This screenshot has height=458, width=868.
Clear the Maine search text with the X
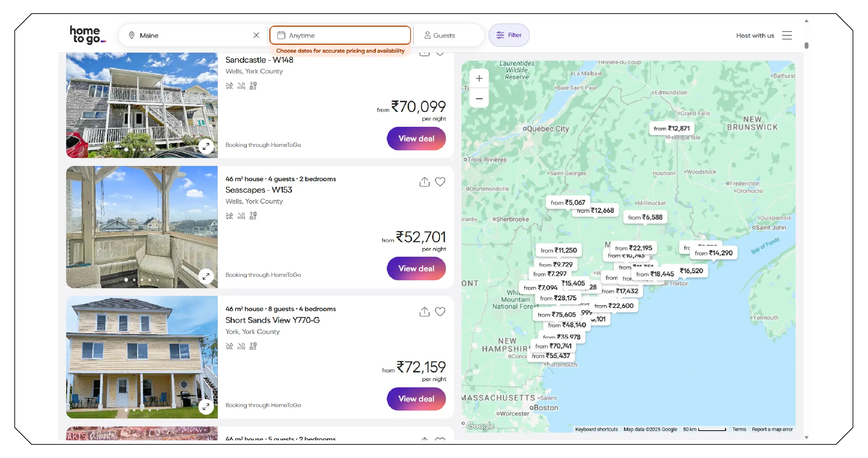pyautogui.click(x=256, y=35)
